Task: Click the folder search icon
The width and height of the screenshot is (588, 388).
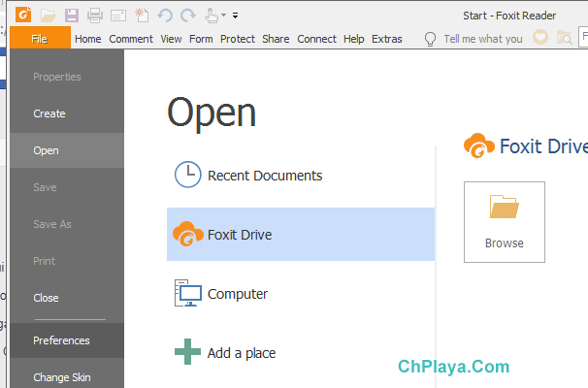Action: pyautogui.click(x=564, y=38)
